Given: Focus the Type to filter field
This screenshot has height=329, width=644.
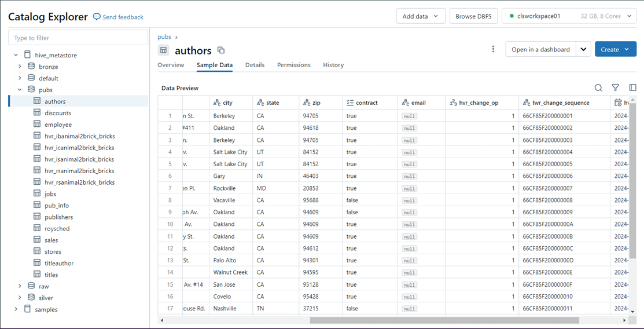Looking at the screenshot, I should click(78, 38).
